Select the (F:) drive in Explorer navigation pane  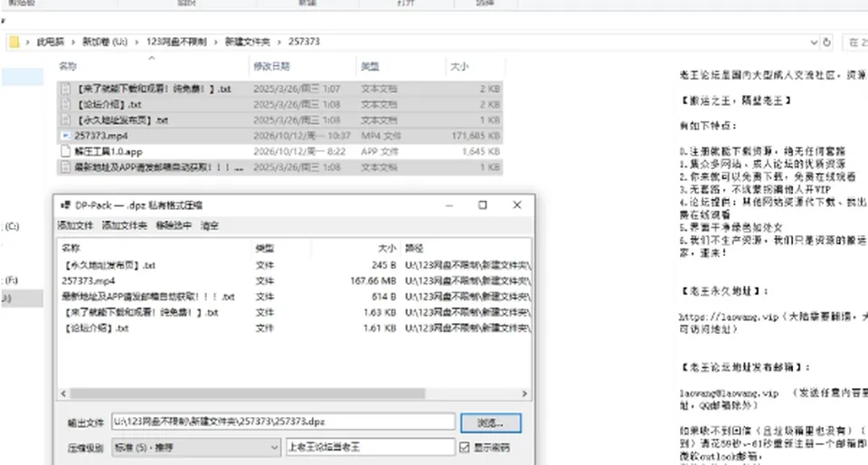pyautogui.click(x=11, y=280)
